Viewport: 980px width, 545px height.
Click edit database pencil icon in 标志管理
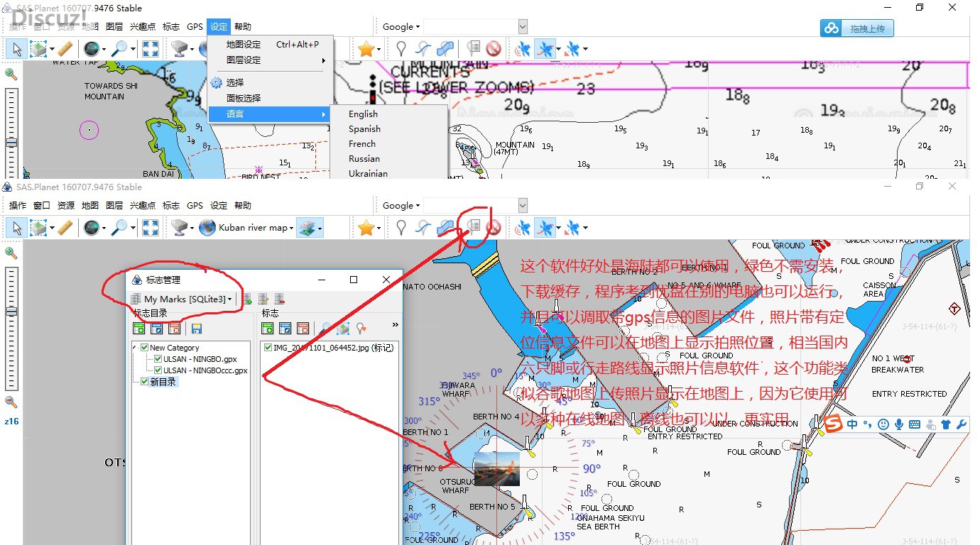pyautogui.click(x=263, y=299)
